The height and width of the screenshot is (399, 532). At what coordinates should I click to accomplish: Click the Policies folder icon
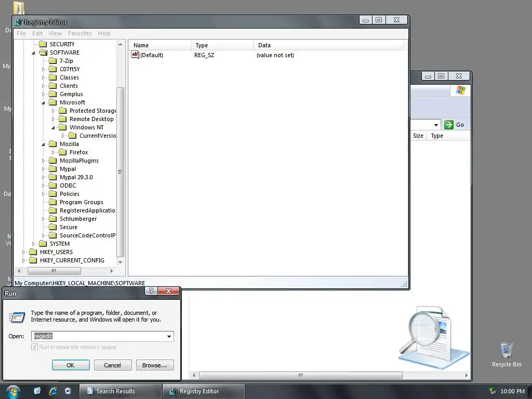52,194
